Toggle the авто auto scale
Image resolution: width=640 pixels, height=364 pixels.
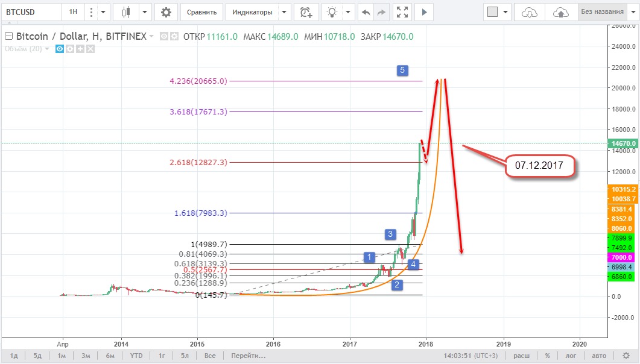point(599,356)
